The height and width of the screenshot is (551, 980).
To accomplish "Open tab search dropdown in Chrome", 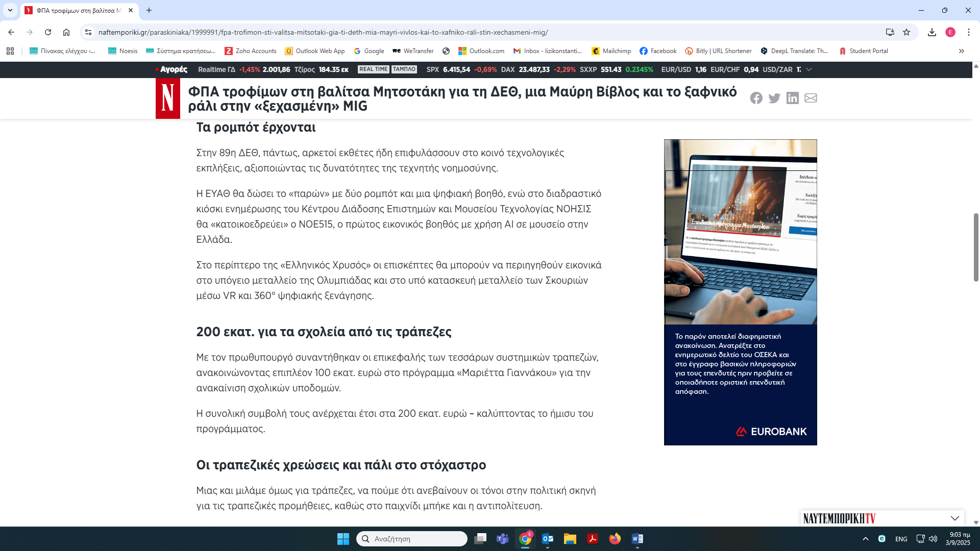I will tap(10, 10).
